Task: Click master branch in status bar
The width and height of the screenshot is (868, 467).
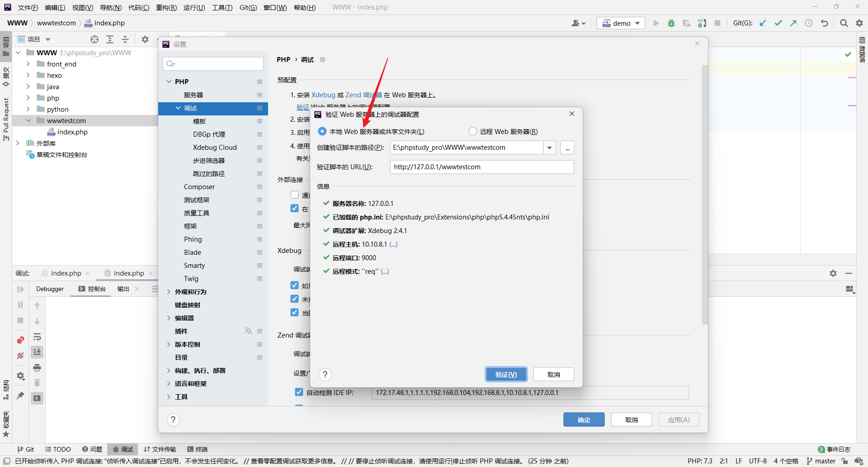Action: [821, 461]
